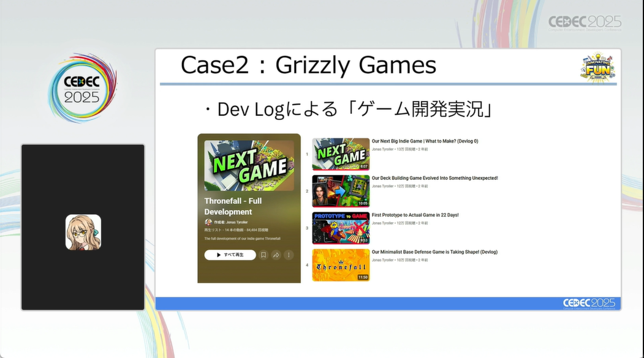Click the circular CEDEC 2025 logo
Image resolution: width=644 pixels, height=358 pixels.
(x=81, y=89)
